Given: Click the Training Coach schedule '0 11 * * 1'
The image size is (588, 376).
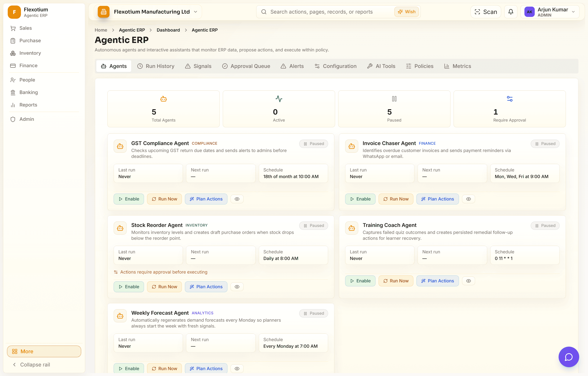Looking at the screenshot, I should 503,258.
